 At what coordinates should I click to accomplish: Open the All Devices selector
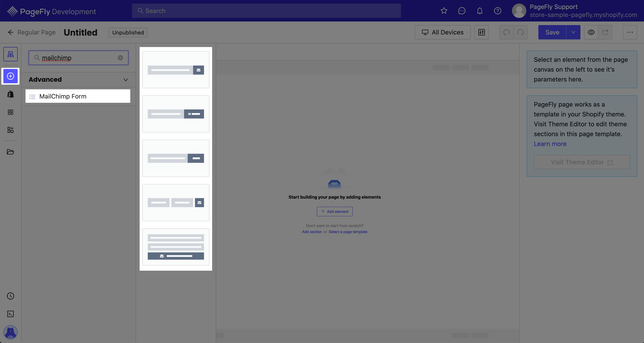point(443,32)
